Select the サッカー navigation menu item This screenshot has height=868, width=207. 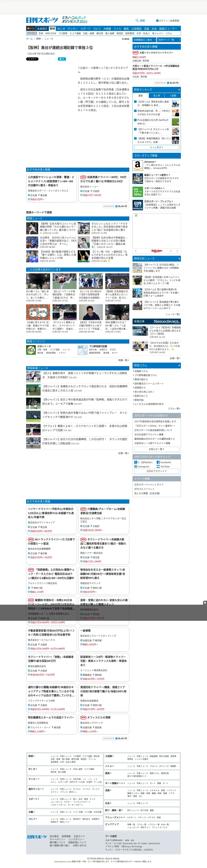73,29
